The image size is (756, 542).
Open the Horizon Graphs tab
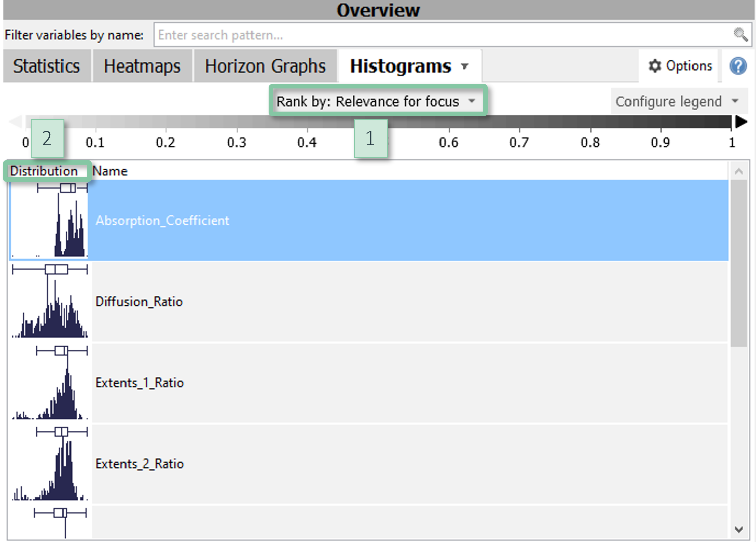point(265,66)
